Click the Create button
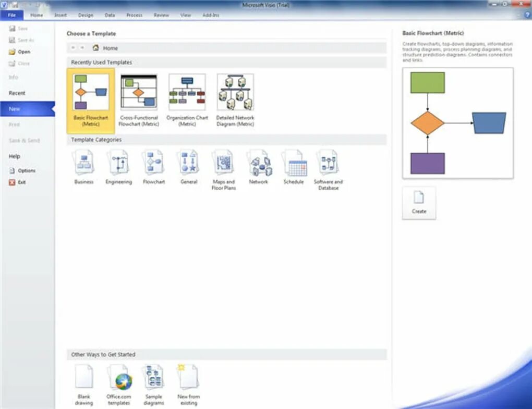The image size is (532, 409). pos(419,203)
